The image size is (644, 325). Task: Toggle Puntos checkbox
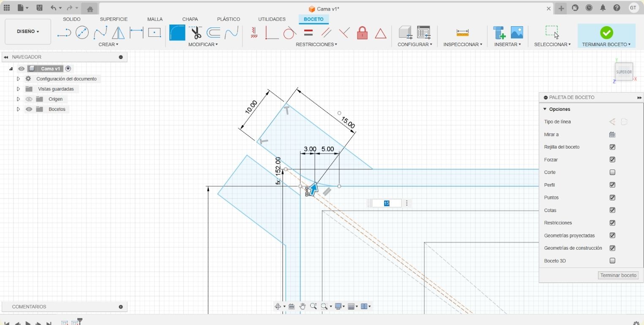tap(612, 198)
